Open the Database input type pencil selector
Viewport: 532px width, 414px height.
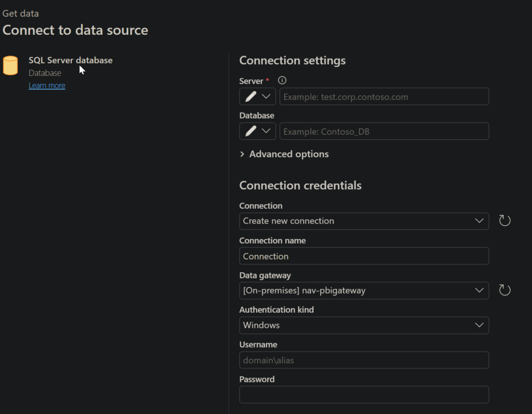click(x=258, y=131)
